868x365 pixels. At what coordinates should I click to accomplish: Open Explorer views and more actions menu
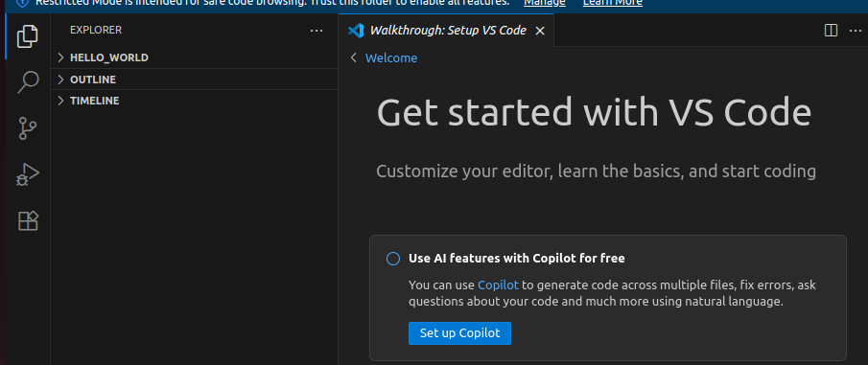click(317, 31)
